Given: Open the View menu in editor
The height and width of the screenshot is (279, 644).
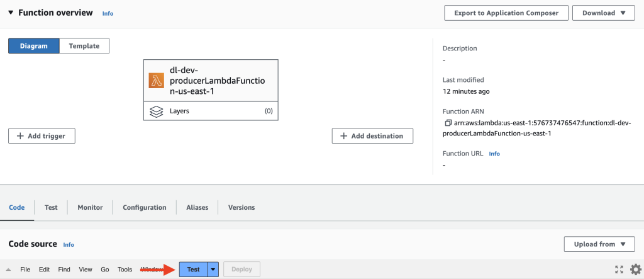Looking at the screenshot, I should click(x=86, y=270).
